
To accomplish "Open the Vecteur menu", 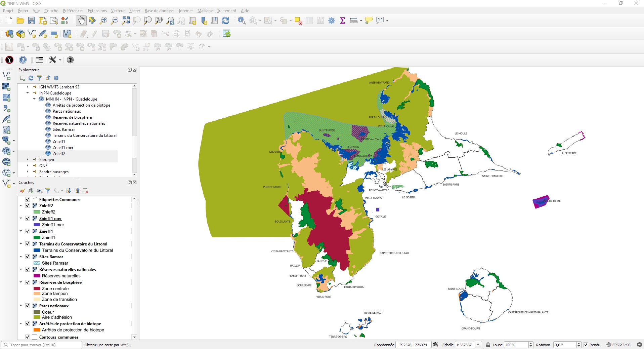I will pyautogui.click(x=118, y=11).
